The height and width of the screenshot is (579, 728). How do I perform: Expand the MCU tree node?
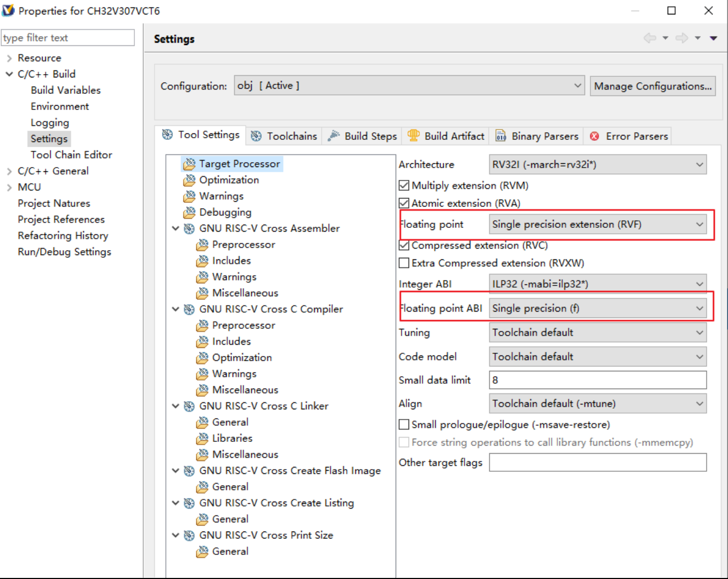[9, 187]
